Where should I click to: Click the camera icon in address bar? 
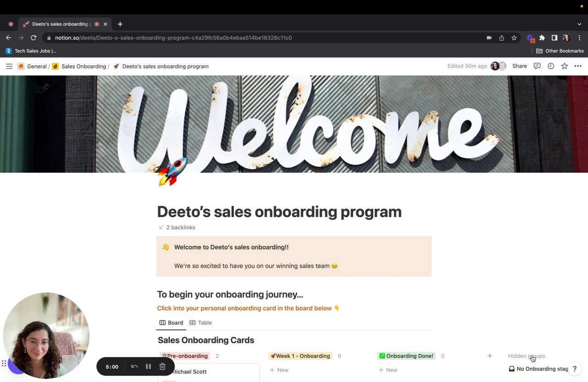point(489,38)
